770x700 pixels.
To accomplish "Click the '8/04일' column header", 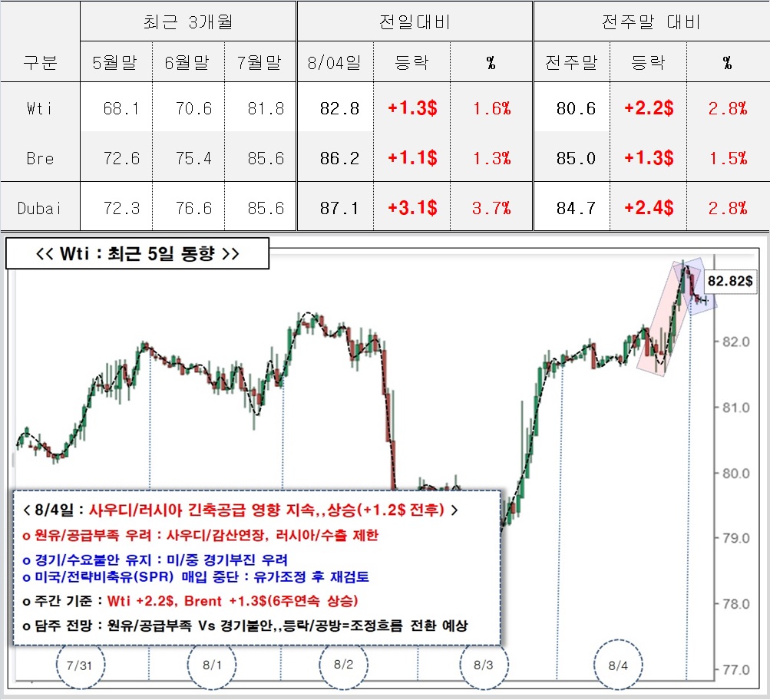I will click(335, 62).
